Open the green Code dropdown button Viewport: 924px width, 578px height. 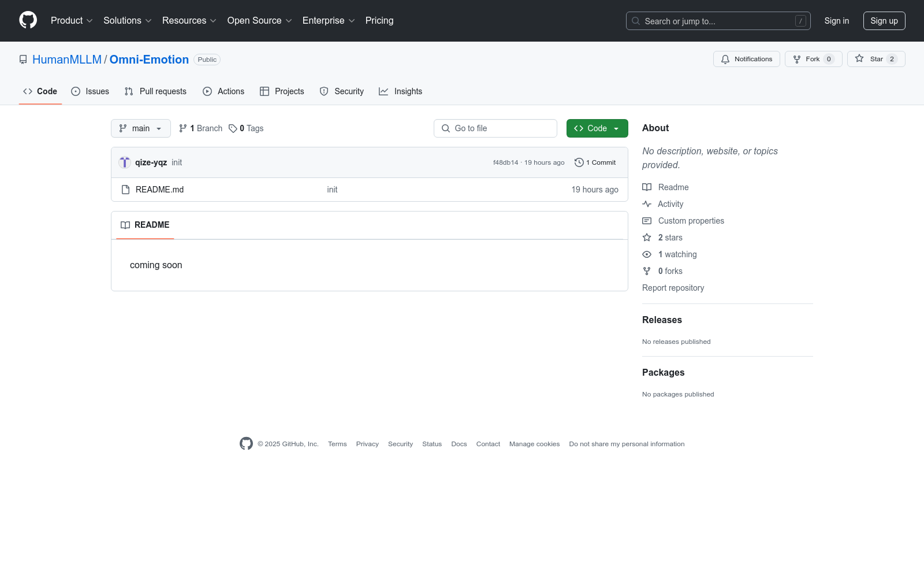597,128
